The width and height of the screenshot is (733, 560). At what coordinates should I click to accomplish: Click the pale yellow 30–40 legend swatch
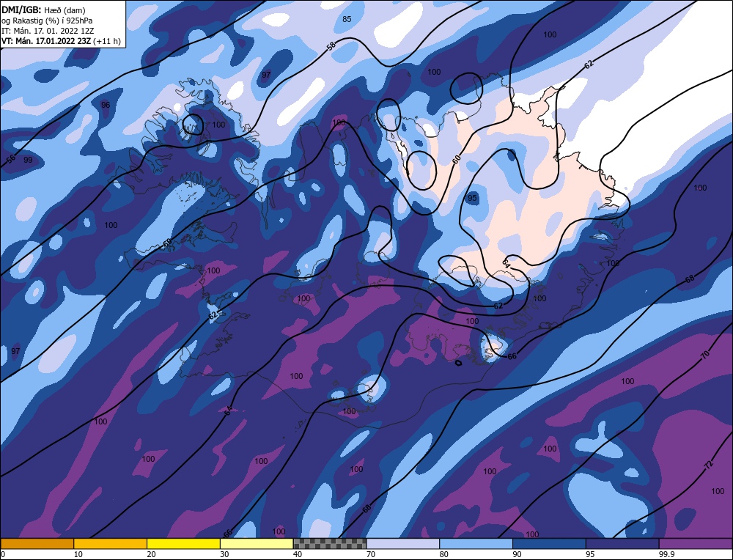coord(257,544)
